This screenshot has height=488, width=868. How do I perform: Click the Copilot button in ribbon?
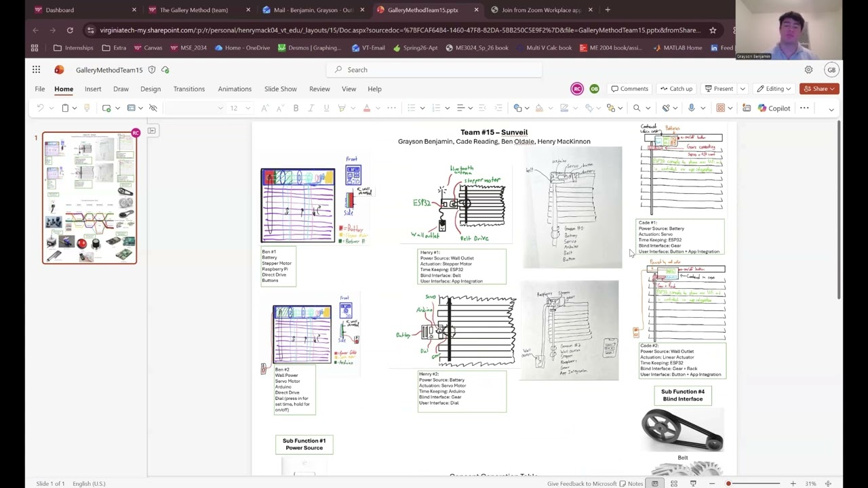[x=774, y=108]
